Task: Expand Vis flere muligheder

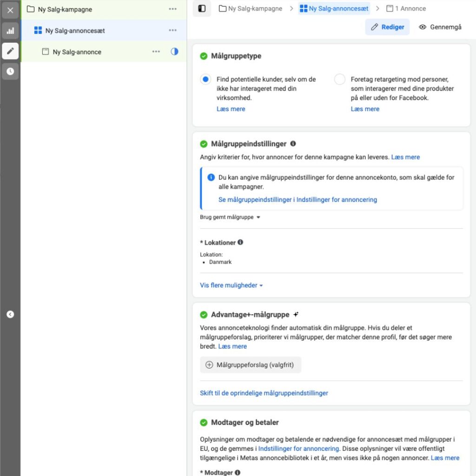Action: [x=231, y=285]
